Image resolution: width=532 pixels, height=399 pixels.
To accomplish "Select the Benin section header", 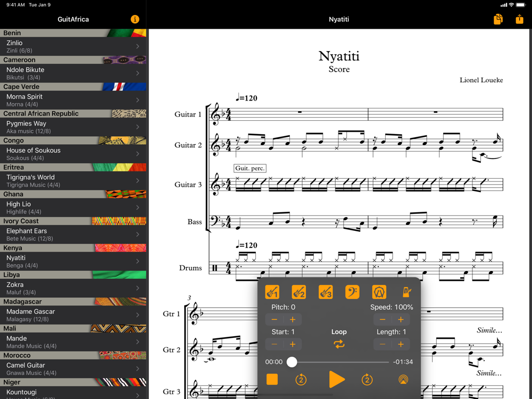I will coord(73,33).
